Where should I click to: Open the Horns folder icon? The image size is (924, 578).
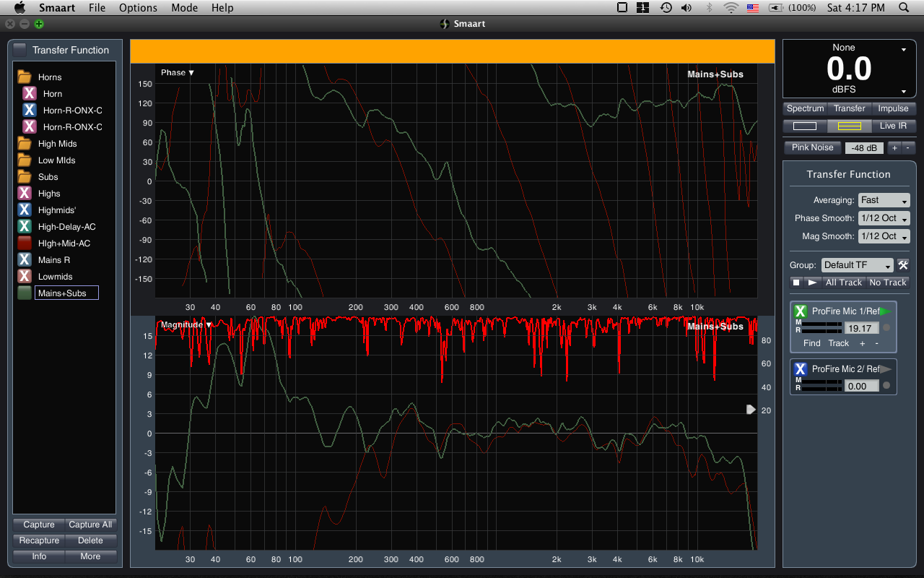25,77
